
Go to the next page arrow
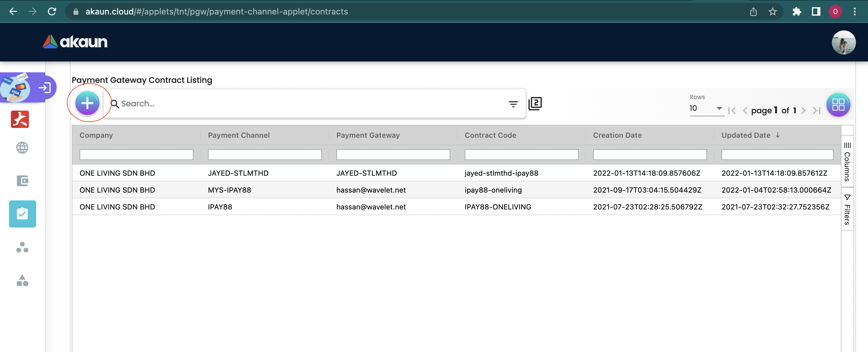point(803,111)
